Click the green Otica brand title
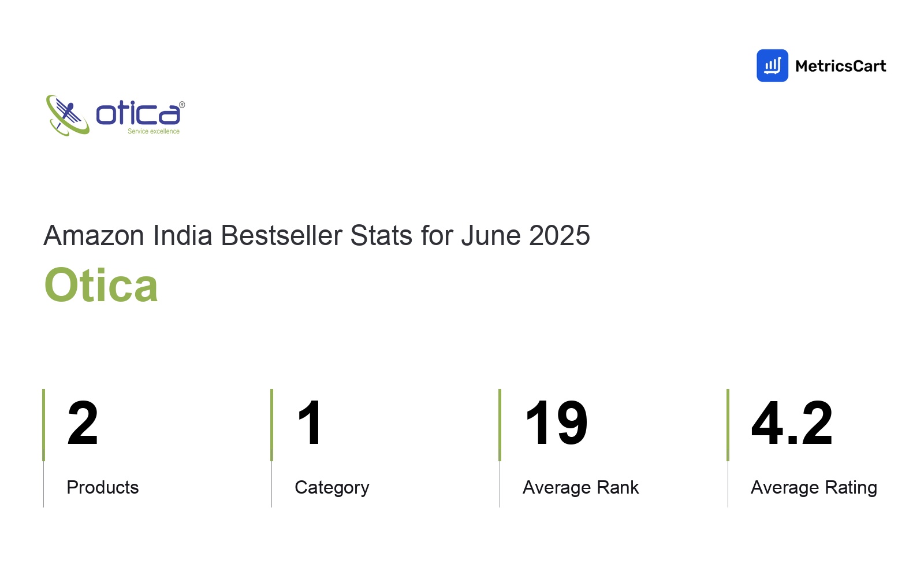924x578 pixels. pyautogui.click(x=101, y=285)
